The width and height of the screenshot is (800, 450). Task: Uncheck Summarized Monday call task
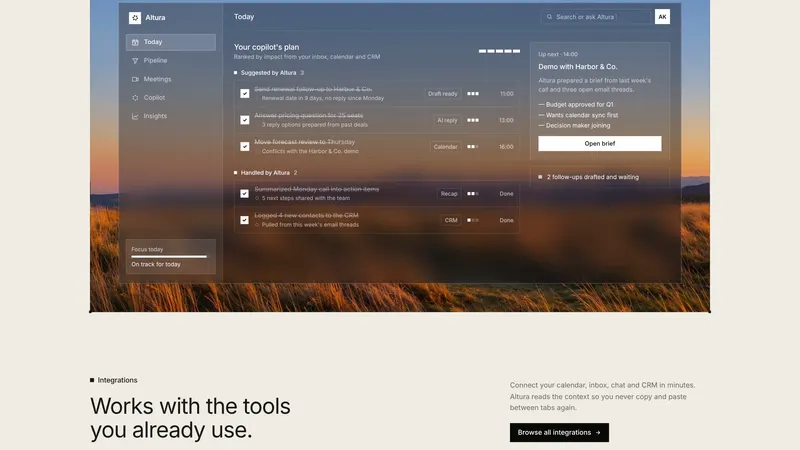tap(245, 193)
